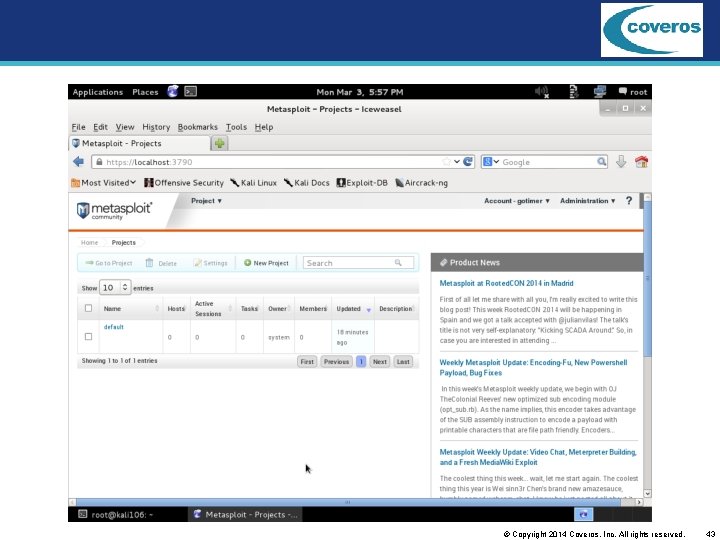Open the Account - gotimer dropdown
Screen dimensions: 720x540
[x=517, y=201]
